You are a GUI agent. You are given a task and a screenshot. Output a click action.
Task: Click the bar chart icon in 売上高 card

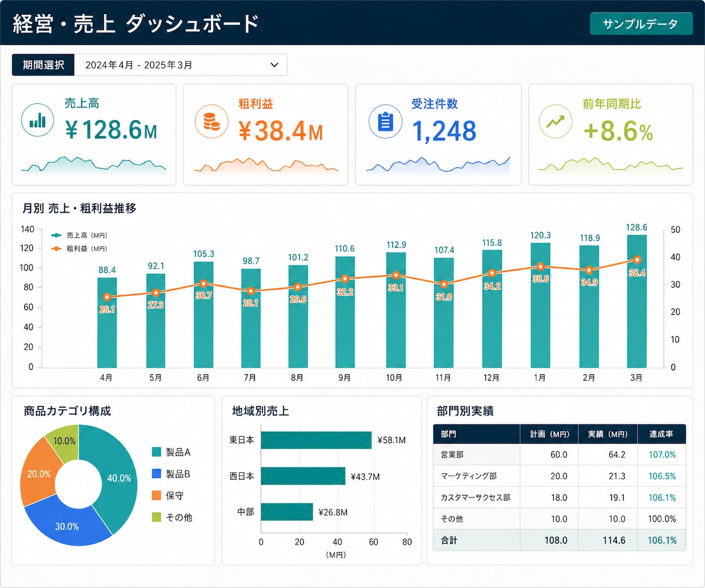[x=38, y=120]
